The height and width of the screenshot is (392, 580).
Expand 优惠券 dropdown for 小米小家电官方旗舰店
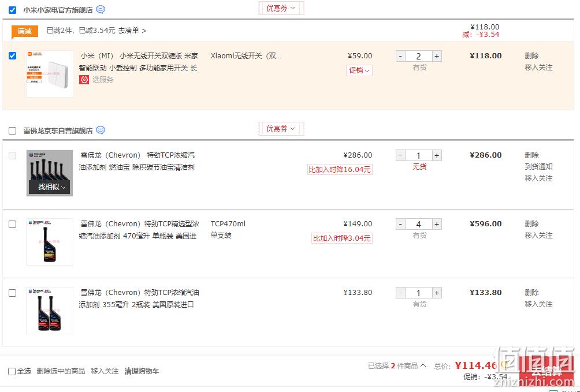[281, 8]
